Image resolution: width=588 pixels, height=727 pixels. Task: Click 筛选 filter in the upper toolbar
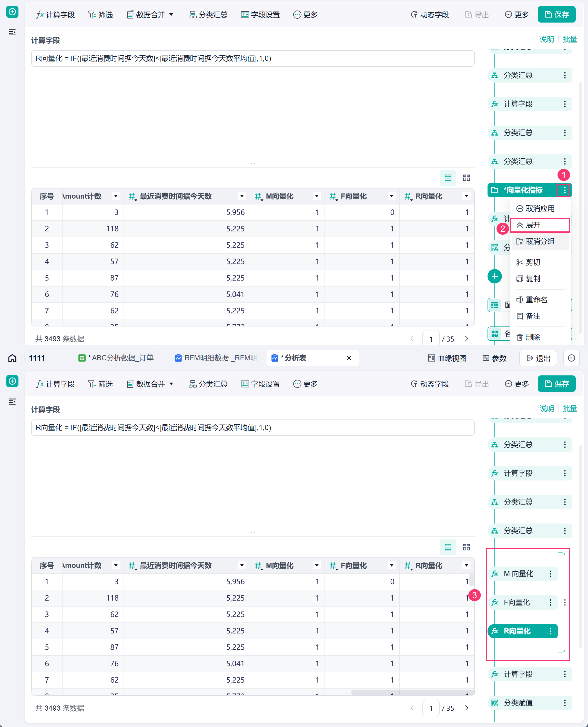click(100, 15)
